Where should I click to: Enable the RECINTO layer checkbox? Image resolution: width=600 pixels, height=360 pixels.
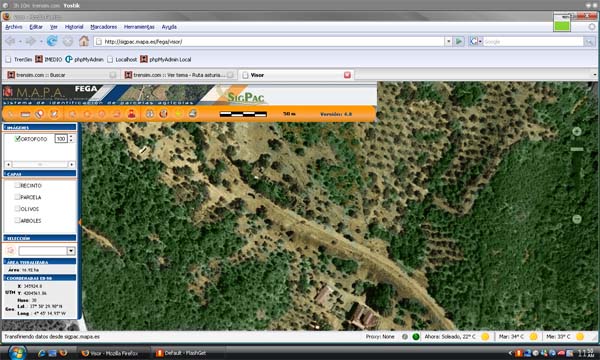17,185
